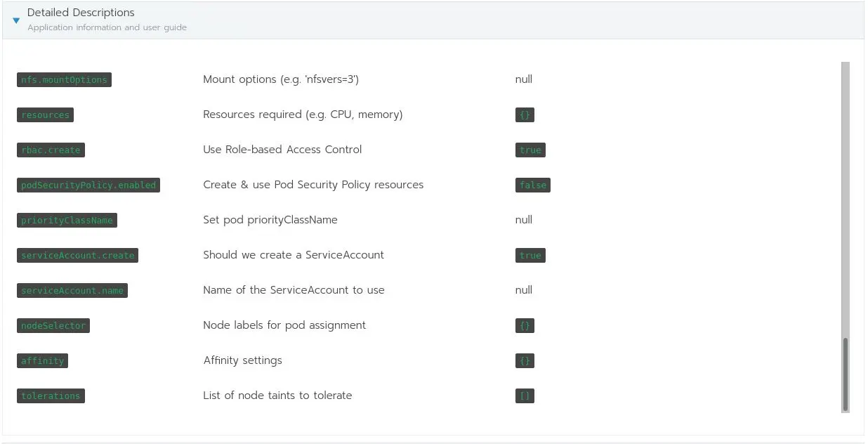Click the true value for rbac.create
The height and width of the screenshot is (444, 868).
[x=530, y=150]
